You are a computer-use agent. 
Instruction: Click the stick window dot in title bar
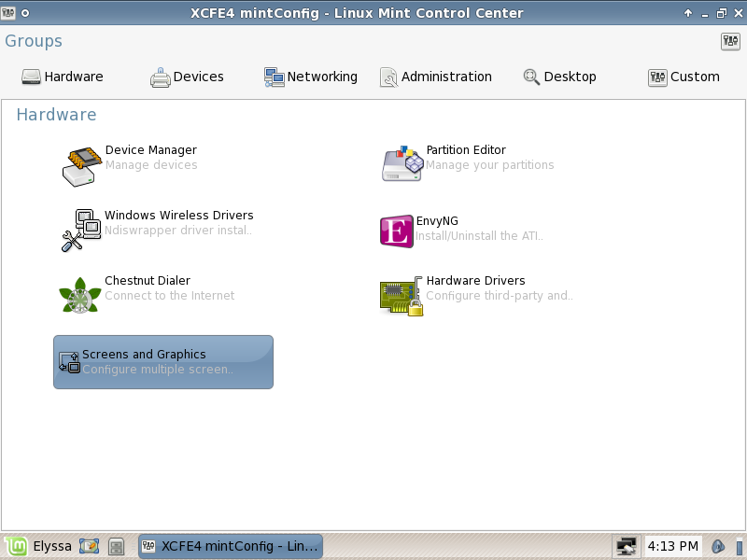pyautogui.click(x=25, y=13)
